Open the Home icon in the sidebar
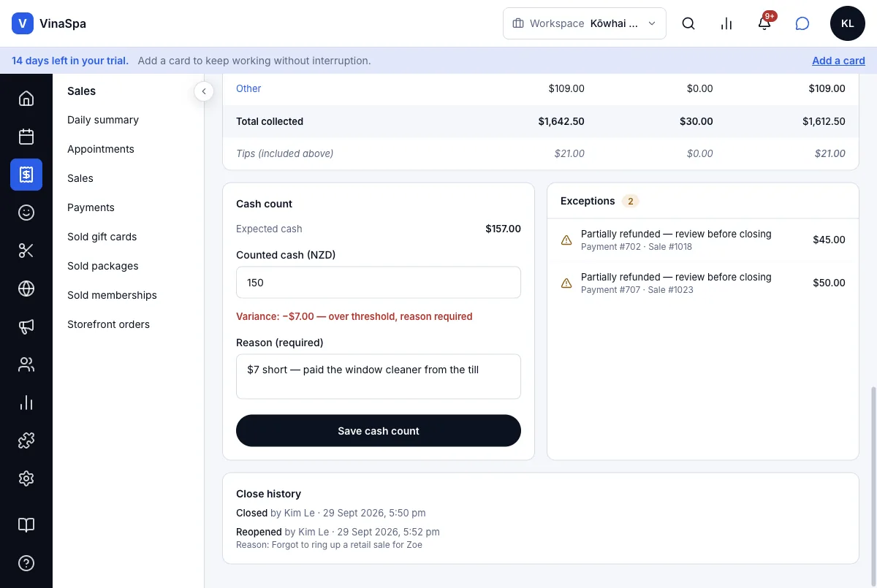 point(26,99)
